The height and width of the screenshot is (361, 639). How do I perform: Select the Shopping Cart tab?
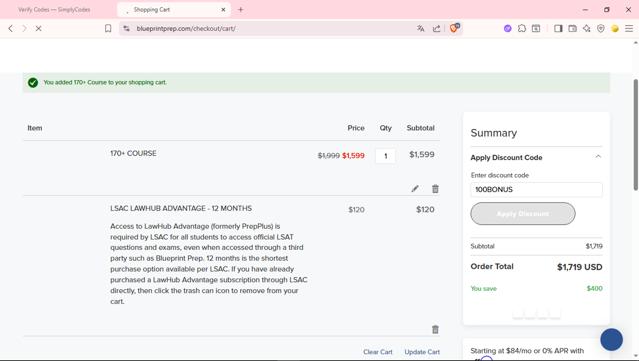[x=173, y=9]
